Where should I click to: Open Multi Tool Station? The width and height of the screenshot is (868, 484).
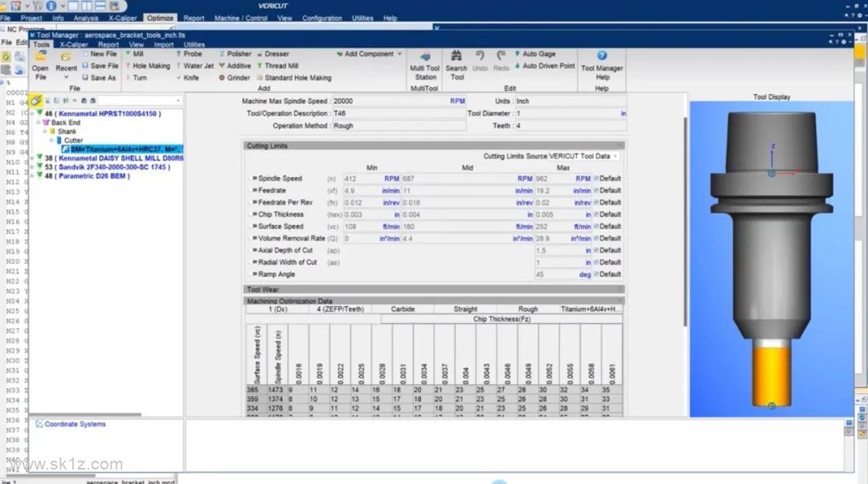[424, 67]
